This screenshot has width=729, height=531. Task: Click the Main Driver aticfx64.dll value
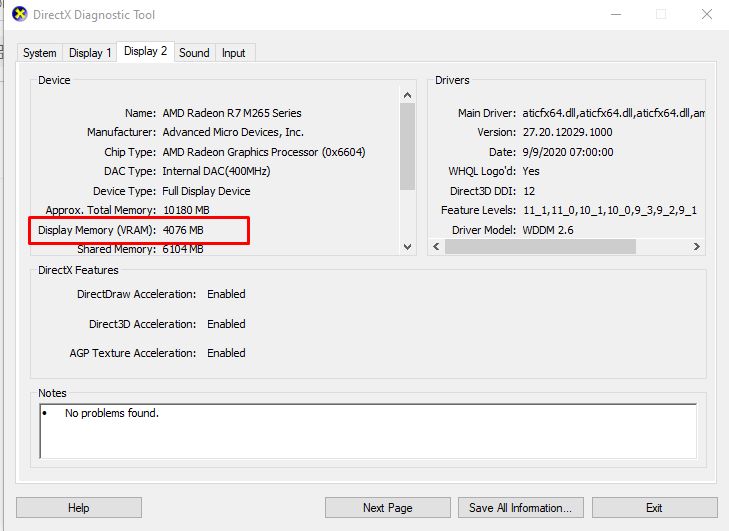tap(614, 113)
